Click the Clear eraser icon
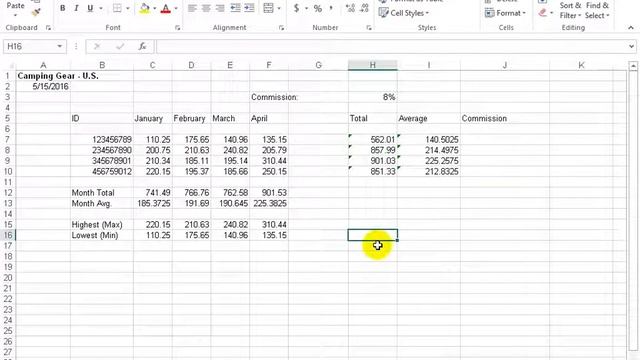The image size is (640, 360). (x=542, y=13)
